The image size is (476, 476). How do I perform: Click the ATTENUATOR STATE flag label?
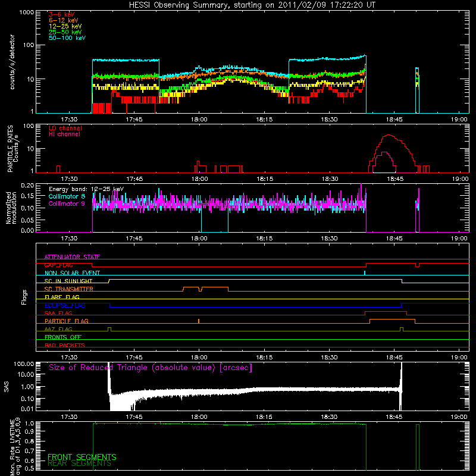(72, 257)
